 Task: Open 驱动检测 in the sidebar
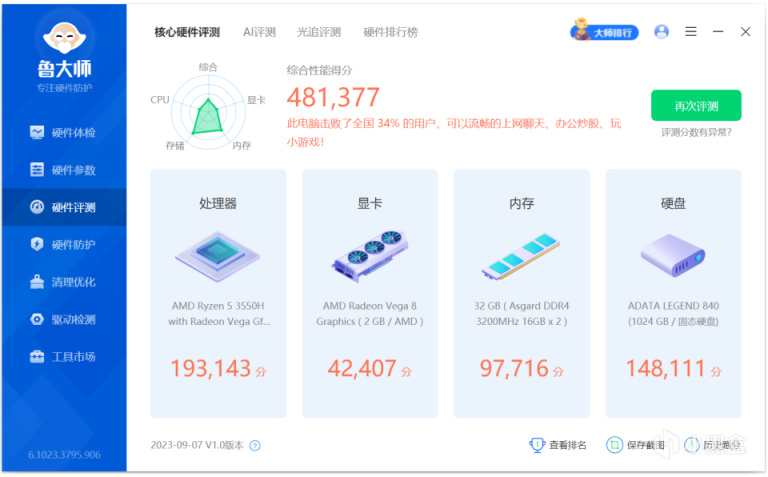64,320
